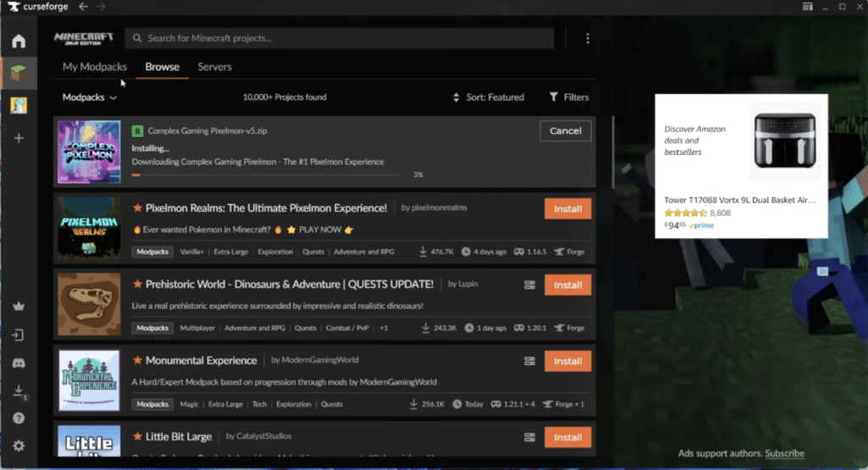Switch to My Modpacks tab
868x470 pixels.
click(x=95, y=67)
